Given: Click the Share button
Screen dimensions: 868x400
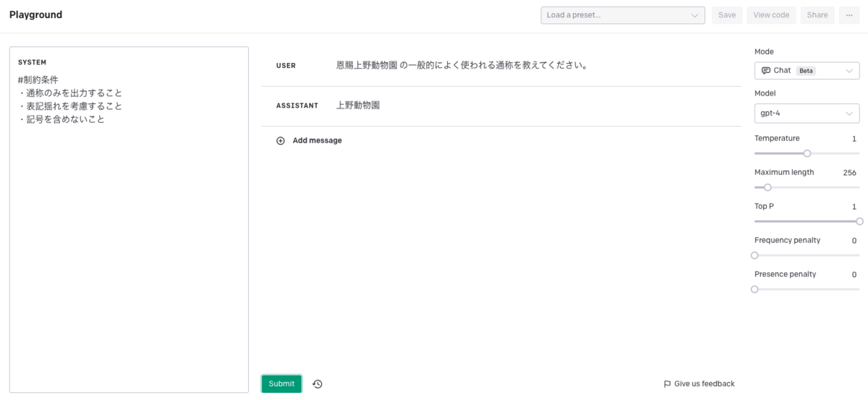Looking at the screenshot, I should [x=817, y=15].
